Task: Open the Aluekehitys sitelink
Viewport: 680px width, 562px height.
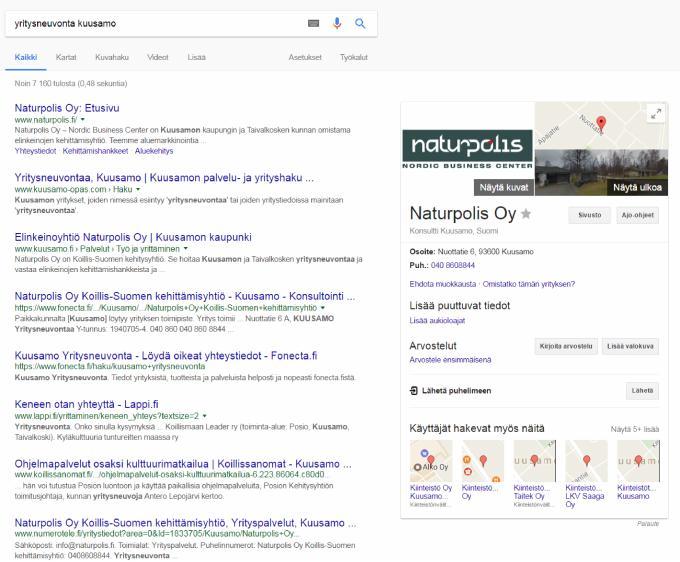Action: 154,151
